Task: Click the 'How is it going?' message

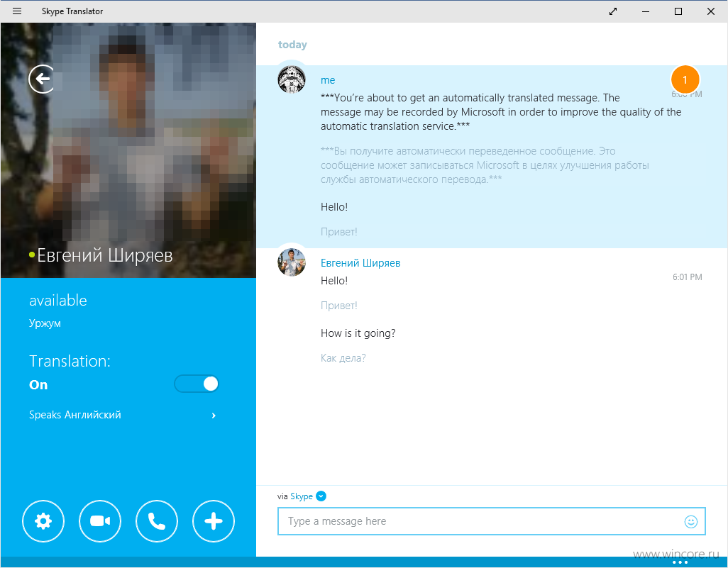Action: point(358,333)
